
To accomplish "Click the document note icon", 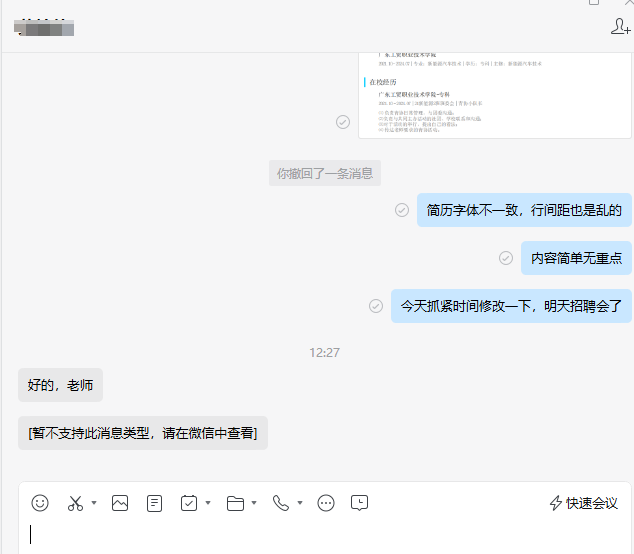I will (x=154, y=503).
